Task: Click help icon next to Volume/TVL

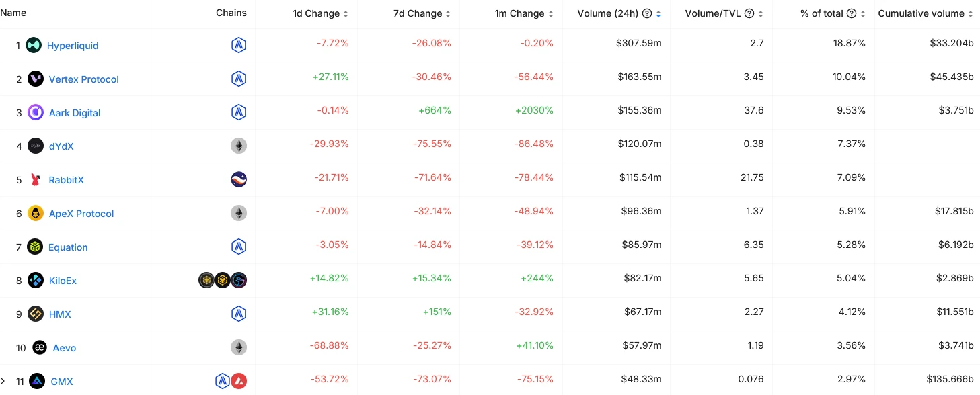Action: (x=749, y=13)
